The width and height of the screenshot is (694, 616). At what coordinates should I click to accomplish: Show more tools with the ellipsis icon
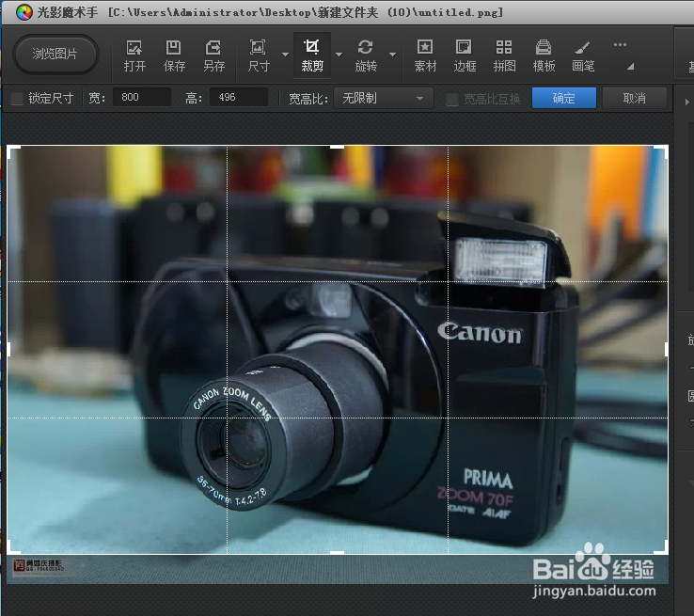620,45
